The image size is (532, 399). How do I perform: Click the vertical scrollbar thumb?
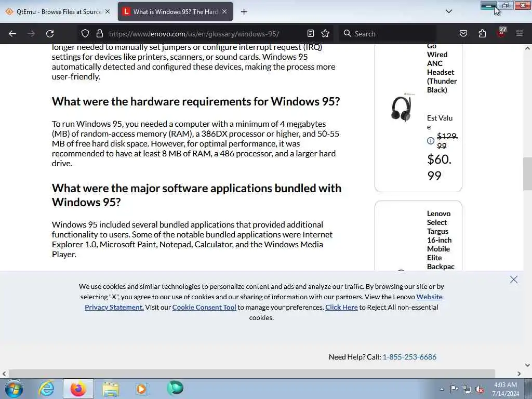click(527, 174)
